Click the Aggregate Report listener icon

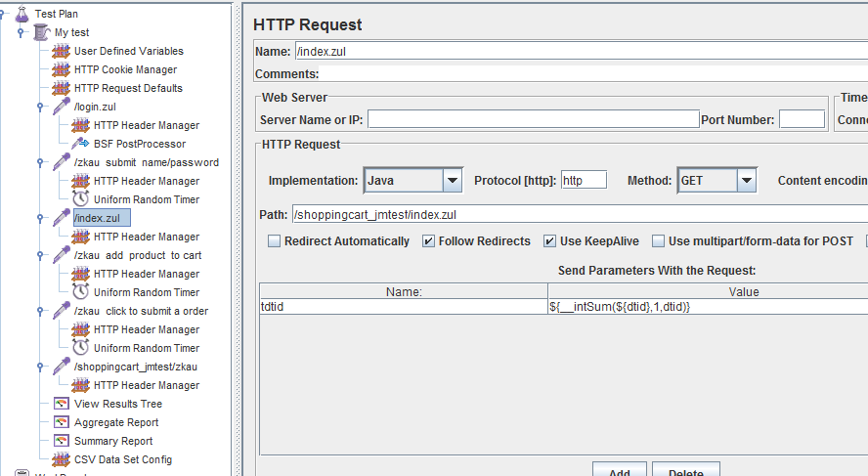coord(62,422)
